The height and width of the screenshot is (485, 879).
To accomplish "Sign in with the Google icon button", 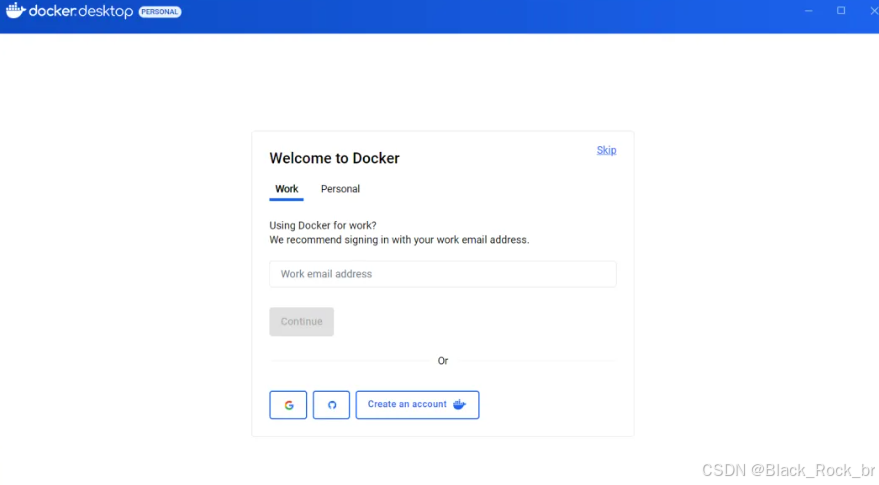I will [288, 405].
